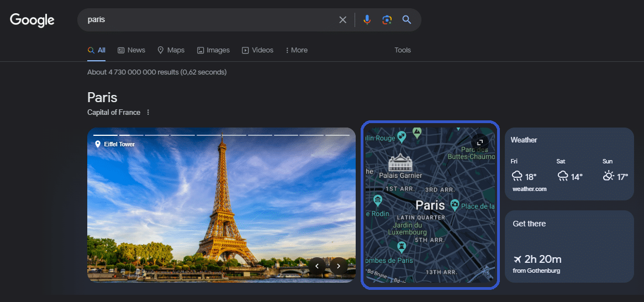Advance to the next Paris photo
The image size is (644, 302).
pyautogui.click(x=339, y=266)
